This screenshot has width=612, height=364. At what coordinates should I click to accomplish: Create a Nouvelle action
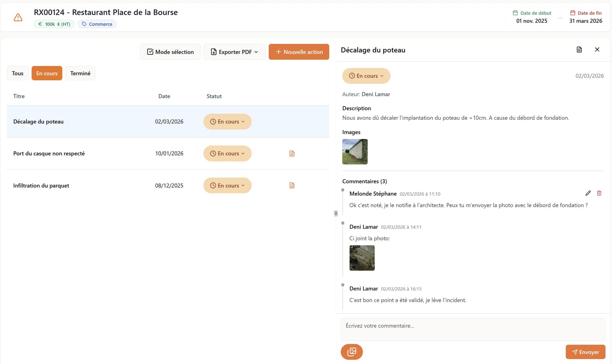(299, 52)
